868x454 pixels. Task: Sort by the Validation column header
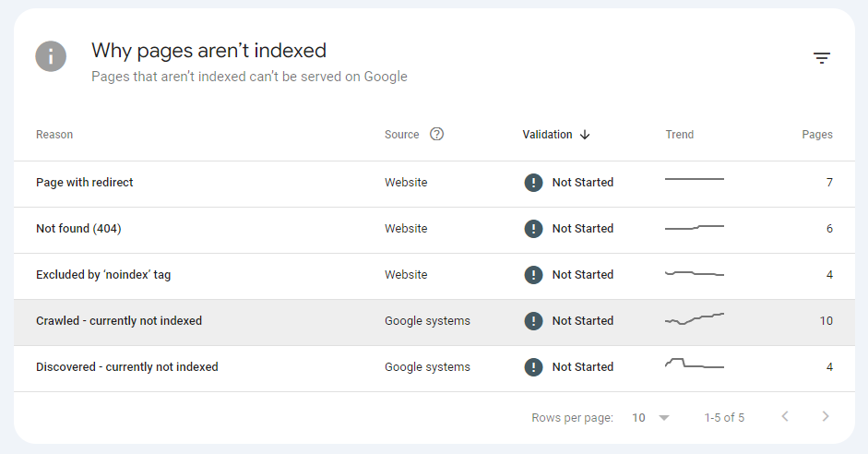coord(548,135)
